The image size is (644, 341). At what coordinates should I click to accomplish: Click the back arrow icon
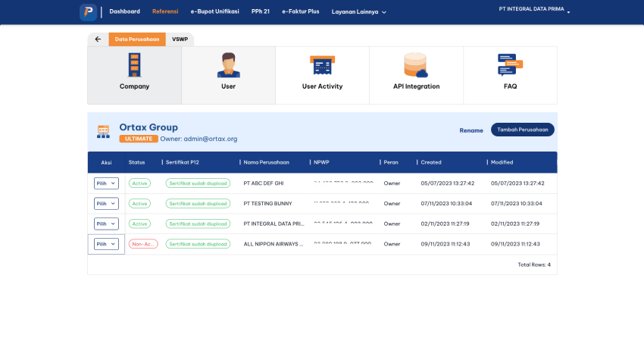point(98,39)
